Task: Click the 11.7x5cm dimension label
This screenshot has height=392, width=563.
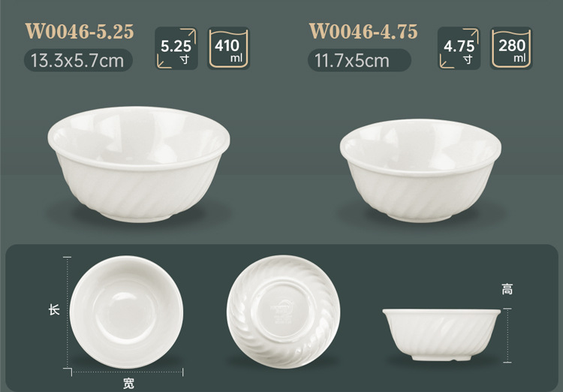Action: 360,60
